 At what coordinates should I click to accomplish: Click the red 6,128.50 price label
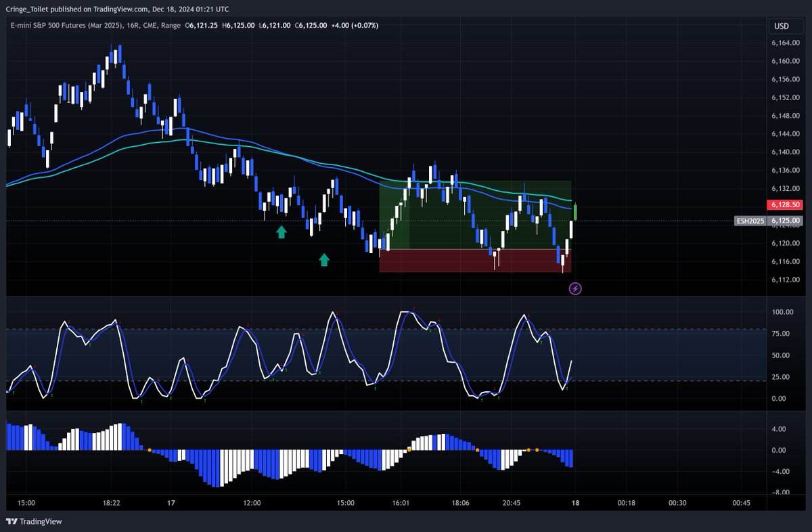pyautogui.click(x=786, y=204)
